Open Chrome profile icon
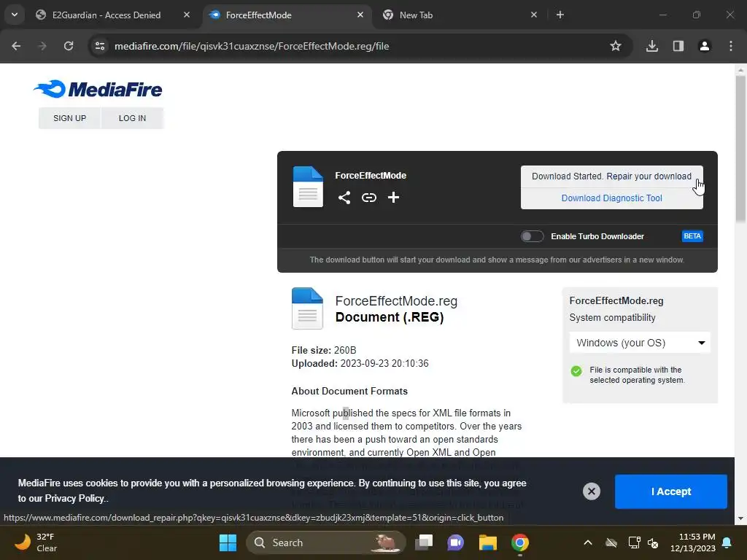 coord(705,46)
